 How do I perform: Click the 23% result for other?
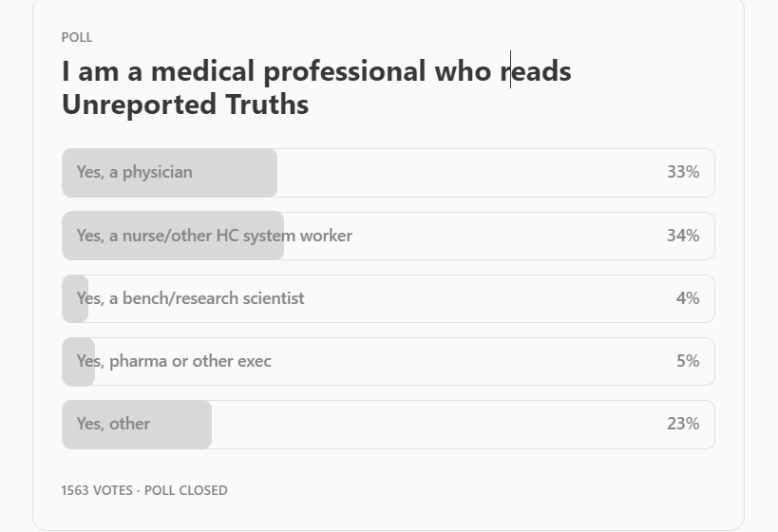(x=683, y=424)
